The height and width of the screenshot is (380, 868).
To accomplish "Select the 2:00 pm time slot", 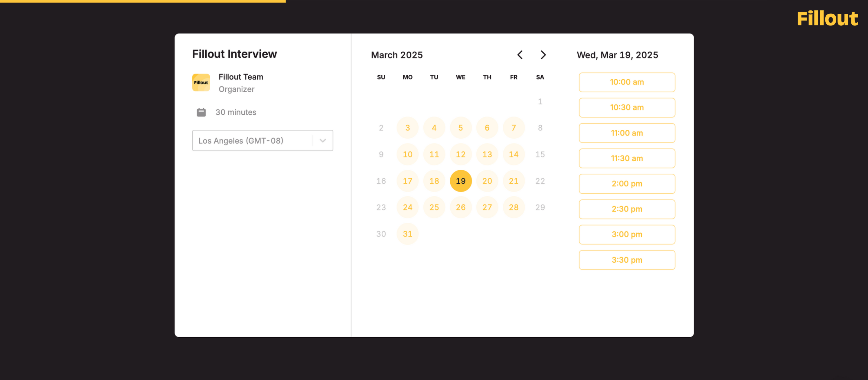I will [x=627, y=184].
